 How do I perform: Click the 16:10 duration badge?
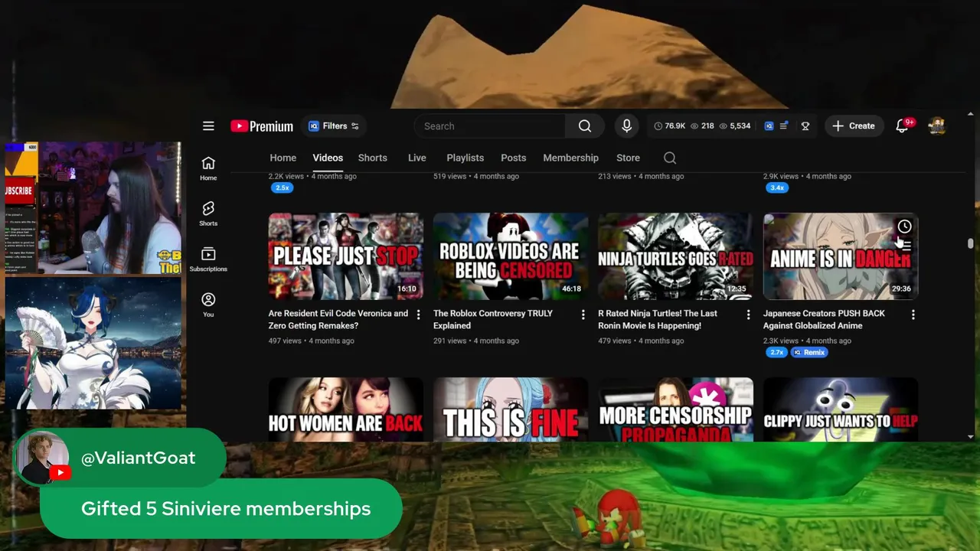click(x=407, y=289)
